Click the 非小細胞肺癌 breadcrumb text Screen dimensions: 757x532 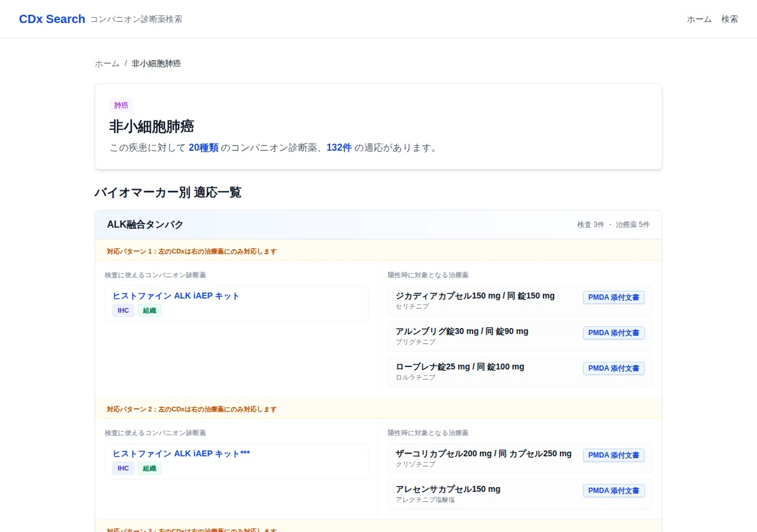(156, 63)
